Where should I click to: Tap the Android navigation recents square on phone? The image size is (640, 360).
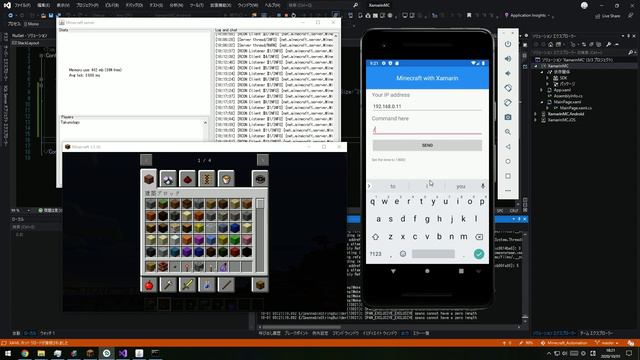[x=461, y=271]
